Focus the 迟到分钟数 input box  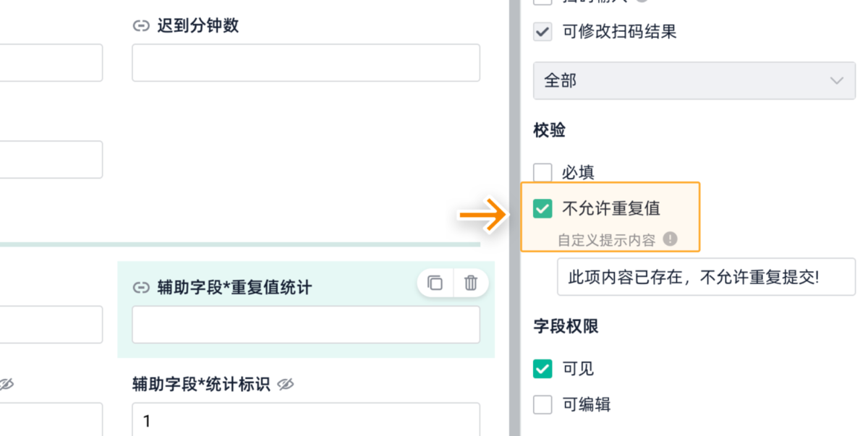pos(305,63)
